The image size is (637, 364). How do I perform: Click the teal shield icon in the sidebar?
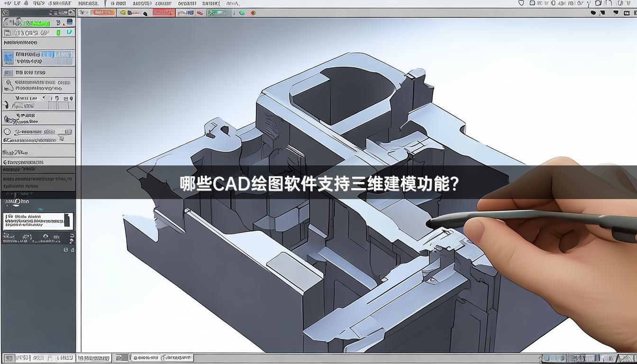coord(69,32)
